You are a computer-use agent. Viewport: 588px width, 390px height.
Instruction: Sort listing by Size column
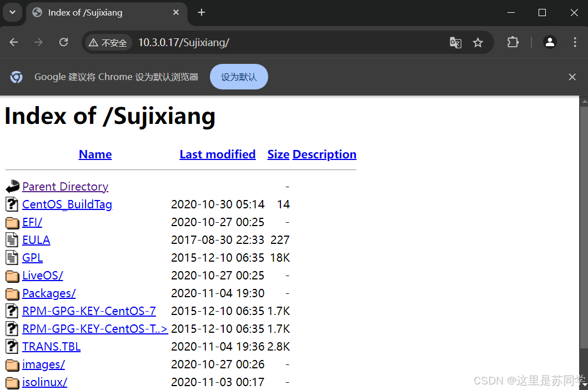pyautogui.click(x=278, y=154)
